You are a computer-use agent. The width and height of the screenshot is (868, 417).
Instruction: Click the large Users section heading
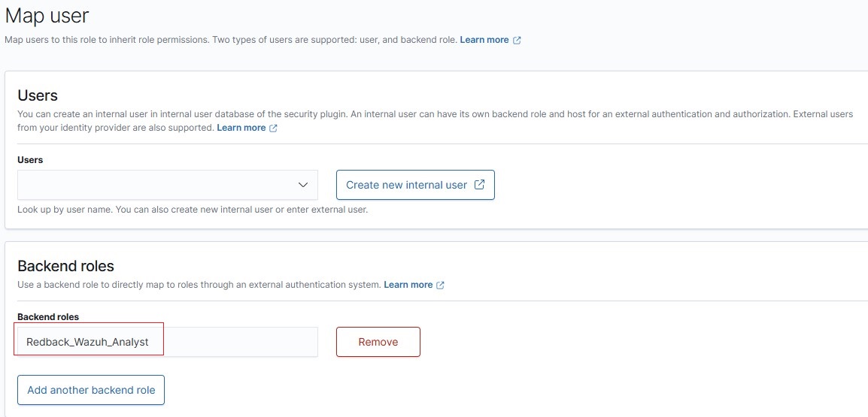point(38,95)
